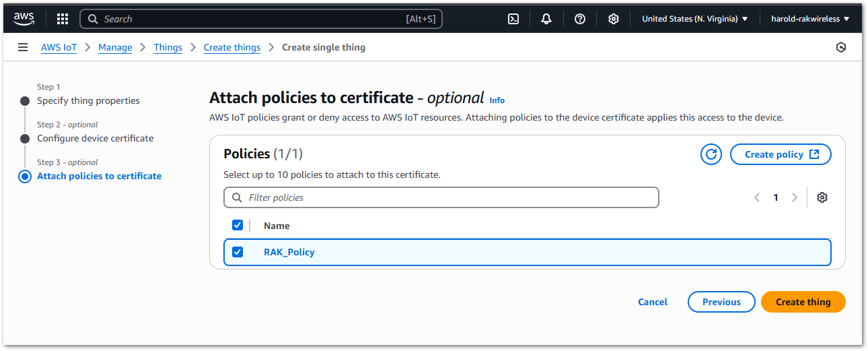Toggle the select-all policies checkbox

238,225
